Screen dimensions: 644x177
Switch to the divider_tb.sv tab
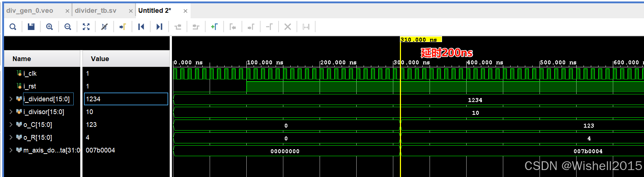click(96, 11)
